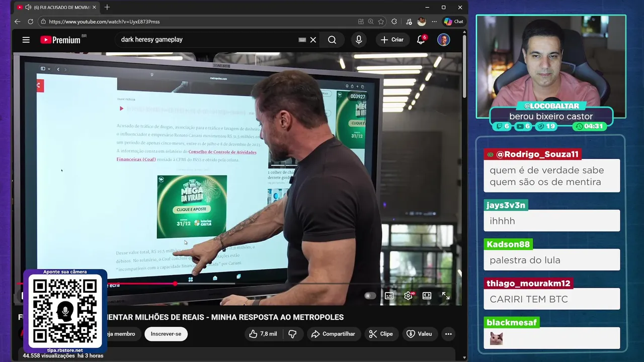
Task: Click the video title text
Action: (x=225, y=317)
